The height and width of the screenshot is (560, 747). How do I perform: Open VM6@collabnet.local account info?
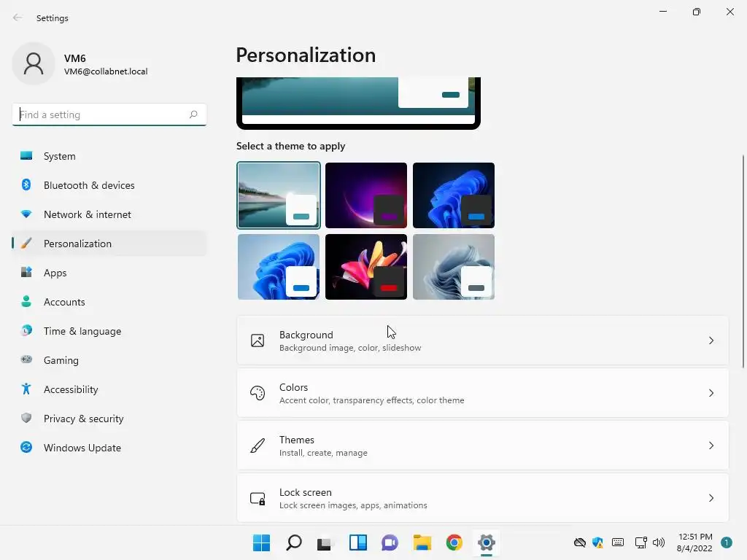[x=106, y=71]
